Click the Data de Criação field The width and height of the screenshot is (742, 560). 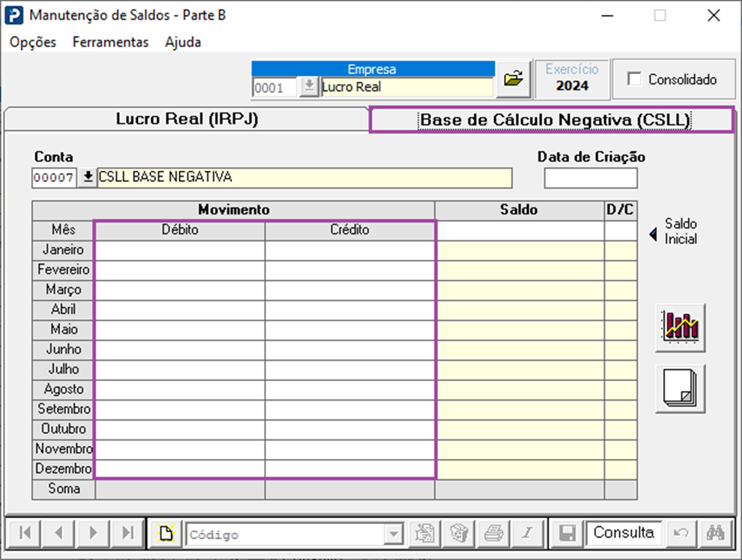tap(591, 178)
